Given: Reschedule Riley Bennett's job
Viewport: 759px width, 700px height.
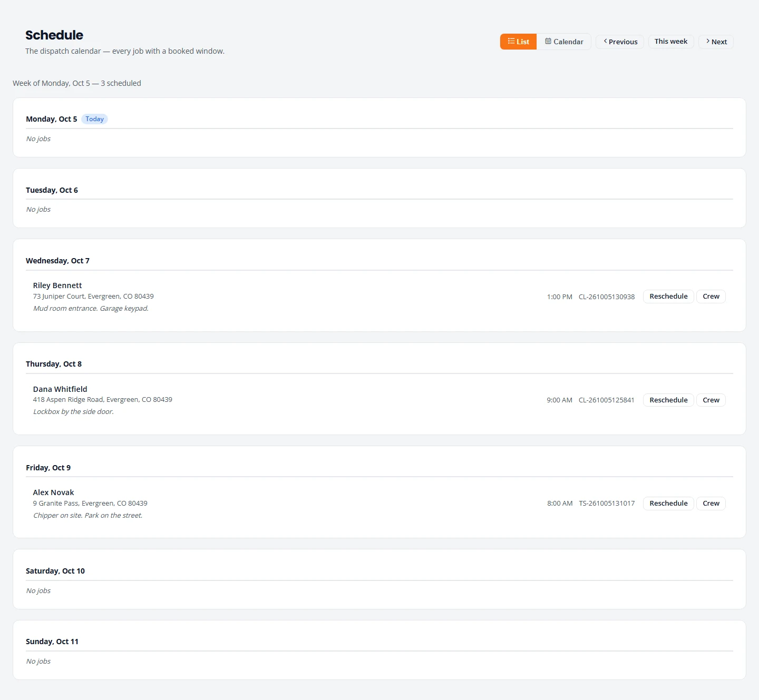Looking at the screenshot, I should 668,297.
